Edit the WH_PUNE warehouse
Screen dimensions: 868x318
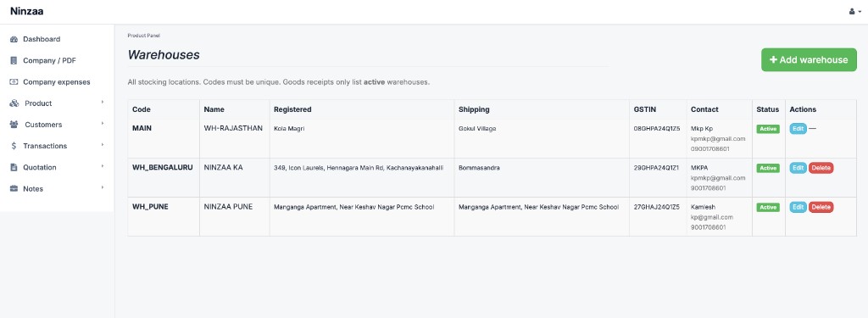pyautogui.click(x=798, y=207)
